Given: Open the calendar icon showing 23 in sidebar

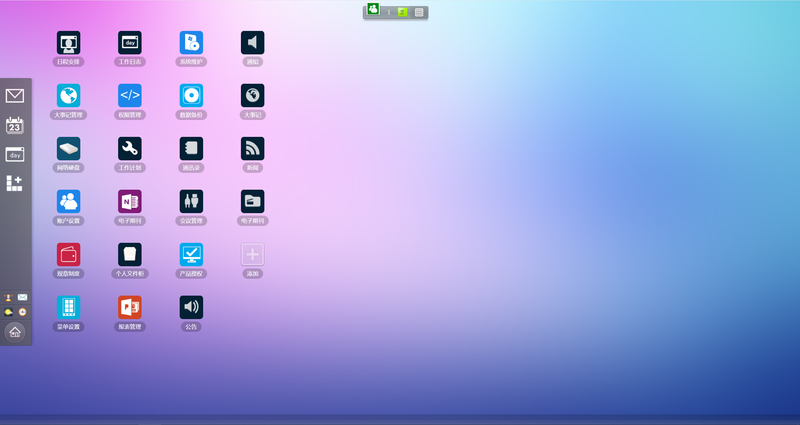Looking at the screenshot, I should 15,125.
